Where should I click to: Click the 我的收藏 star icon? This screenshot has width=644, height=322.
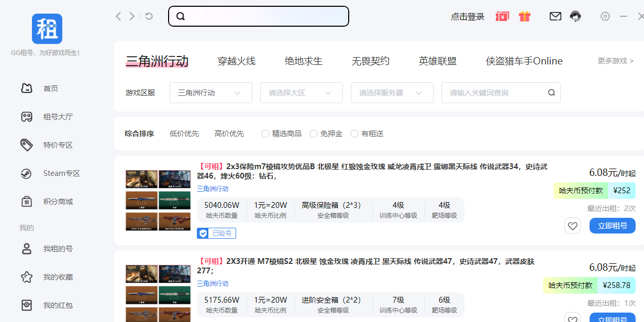27,277
